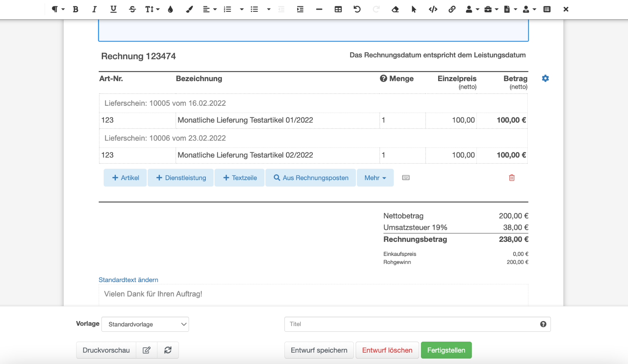This screenshot has height=364, width=628.
Task: Save via Entwurf speichern
Action: coord(319,350)
